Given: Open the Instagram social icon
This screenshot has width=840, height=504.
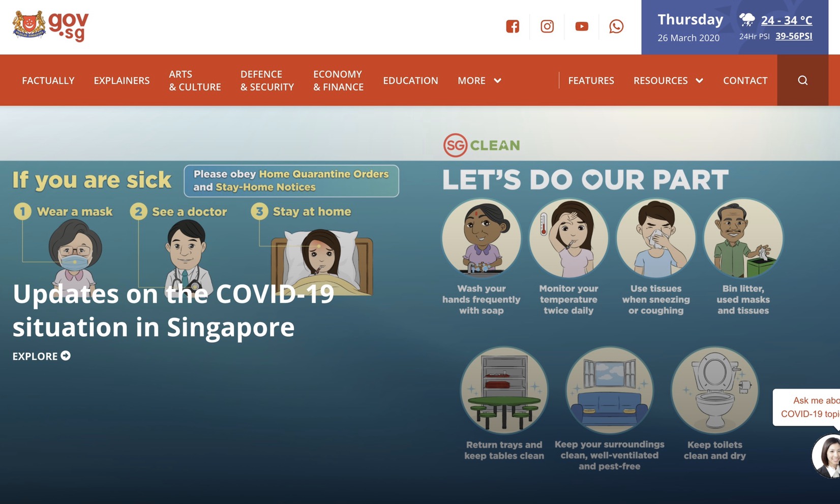Looking at the screenshot, I should tap(547, 26).
